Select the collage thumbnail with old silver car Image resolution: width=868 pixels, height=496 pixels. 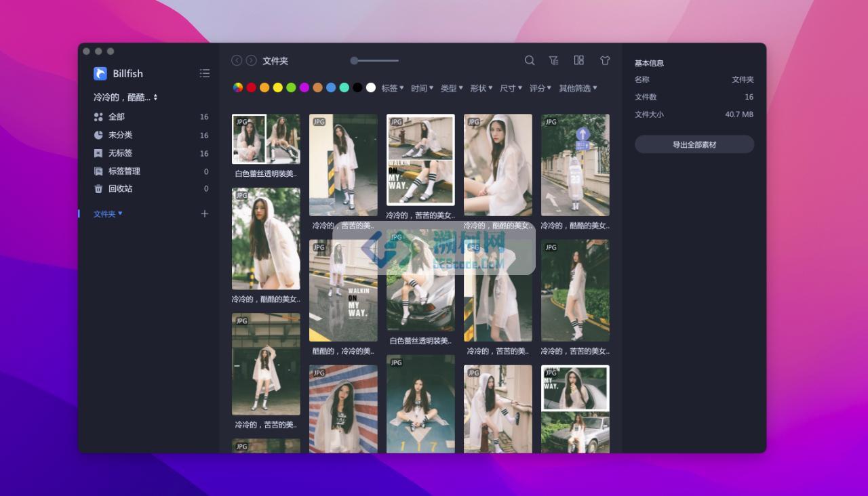[575, 409]
